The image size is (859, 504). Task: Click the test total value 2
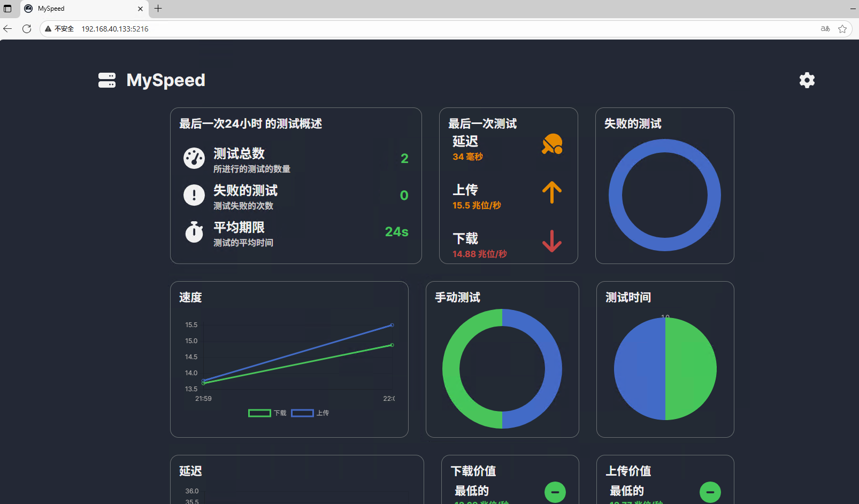[404, 158]
